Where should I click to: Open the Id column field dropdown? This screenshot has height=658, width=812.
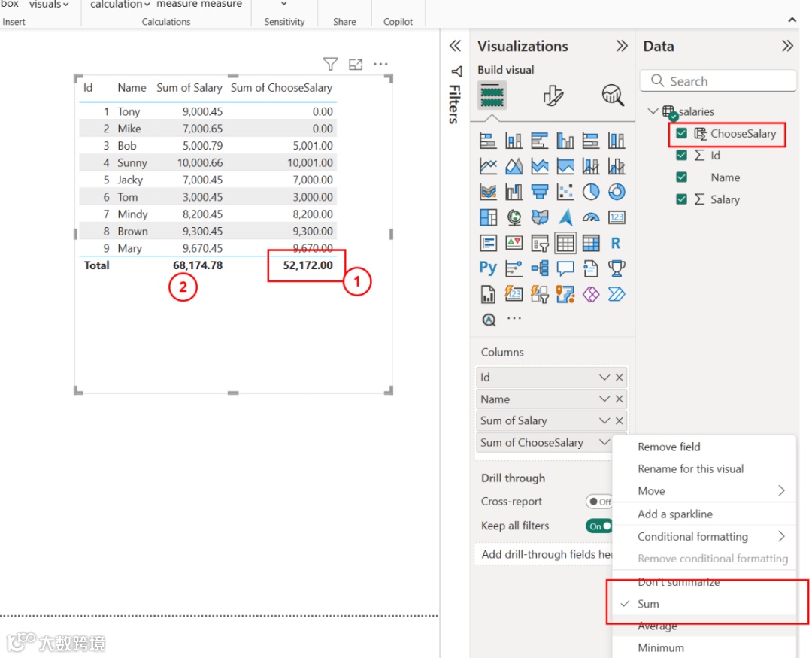604,378
